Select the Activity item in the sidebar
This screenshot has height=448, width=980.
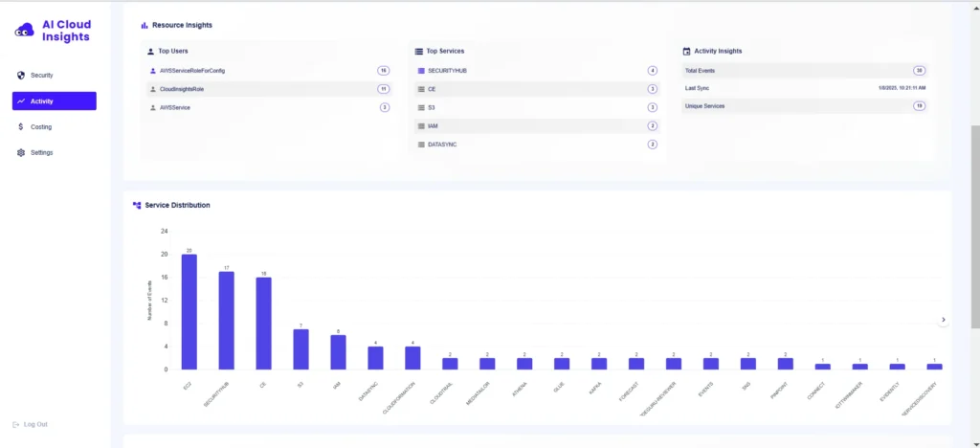(55, 101)
